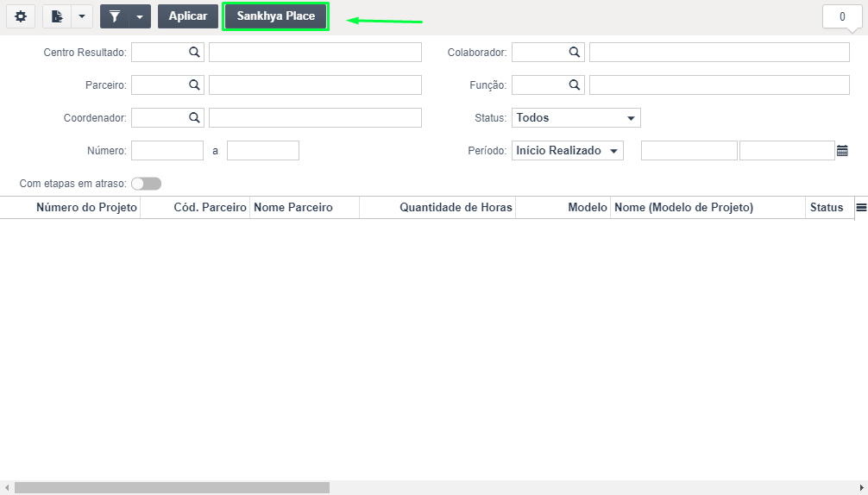Click the Aplicar button
Screen dimensions: 868x495
(x=187, y=16)
